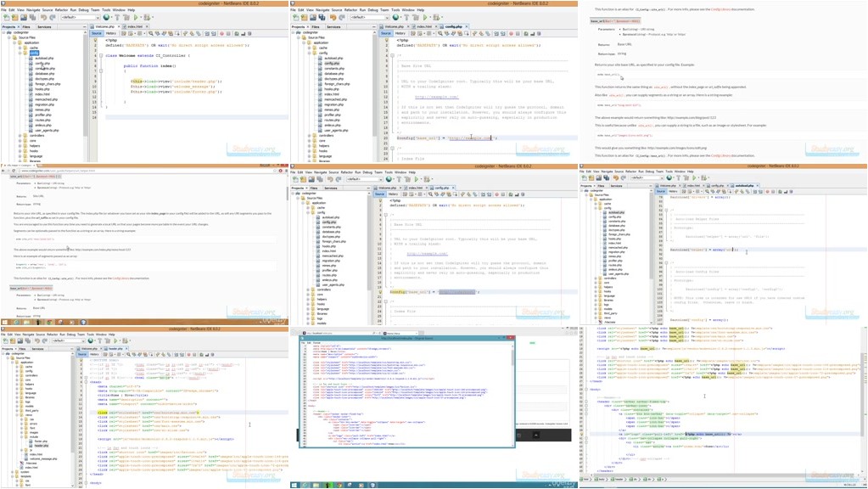Run project with green arrow, top-left IDE window
868x489 pixels.
[x=136, y=17]
